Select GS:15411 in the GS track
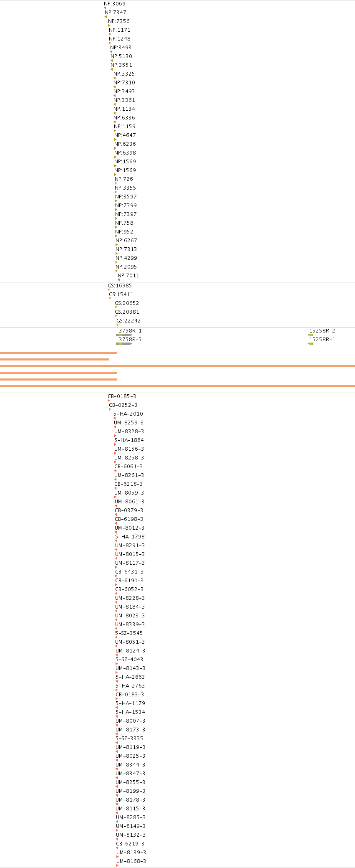The image size is (355, 868). click(x=121, y=294)
